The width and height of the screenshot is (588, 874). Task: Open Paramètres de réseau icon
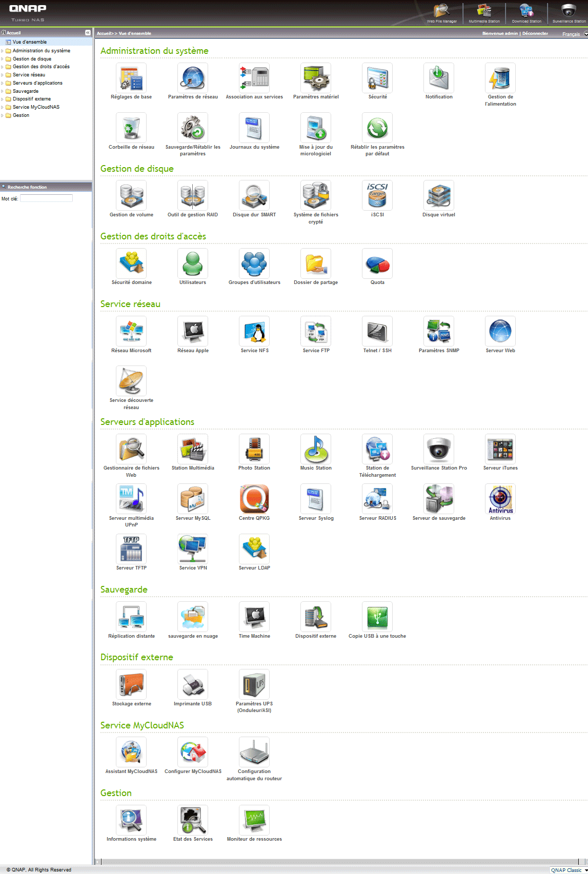193,77
